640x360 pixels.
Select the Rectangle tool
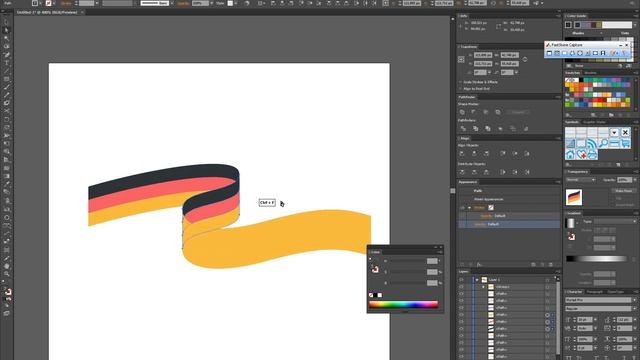[x=7, y=79]
